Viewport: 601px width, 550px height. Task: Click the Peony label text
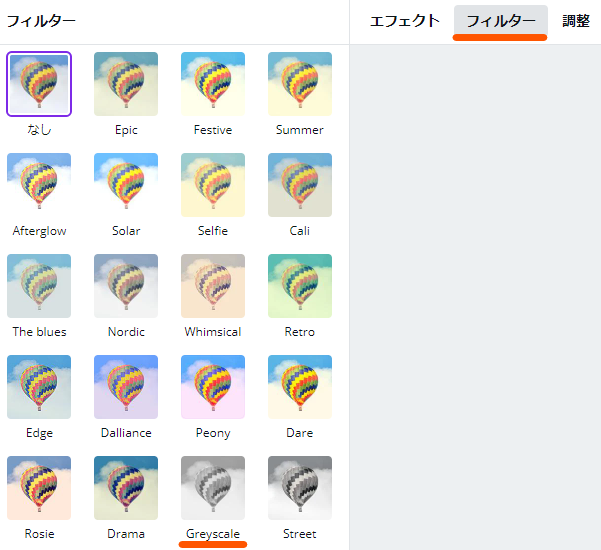click(213, 433)
